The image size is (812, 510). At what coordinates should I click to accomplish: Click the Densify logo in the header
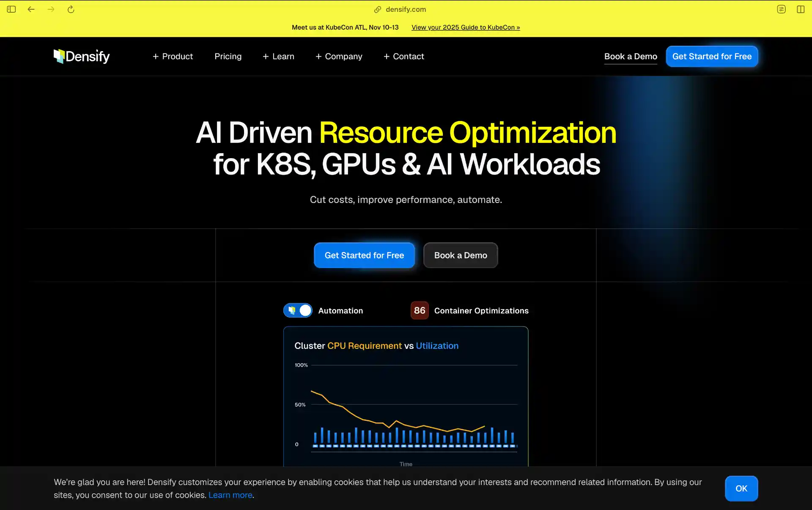coord(81,56)
